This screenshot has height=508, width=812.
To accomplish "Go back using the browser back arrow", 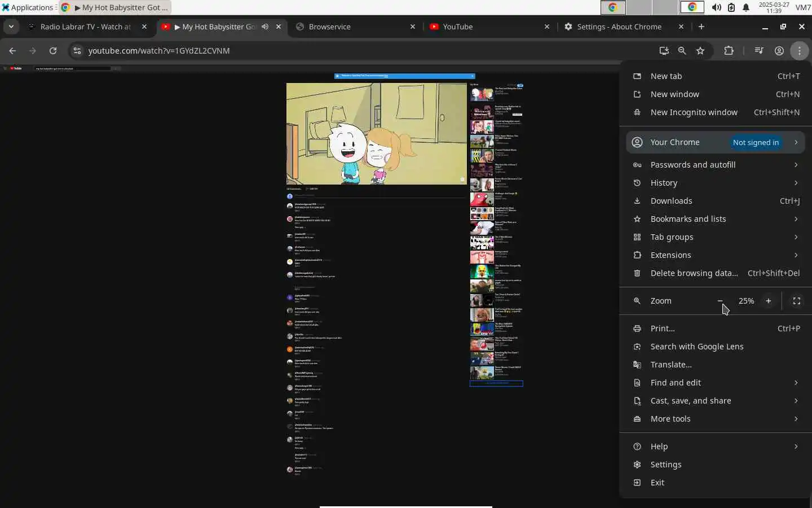I will [12, 51].
